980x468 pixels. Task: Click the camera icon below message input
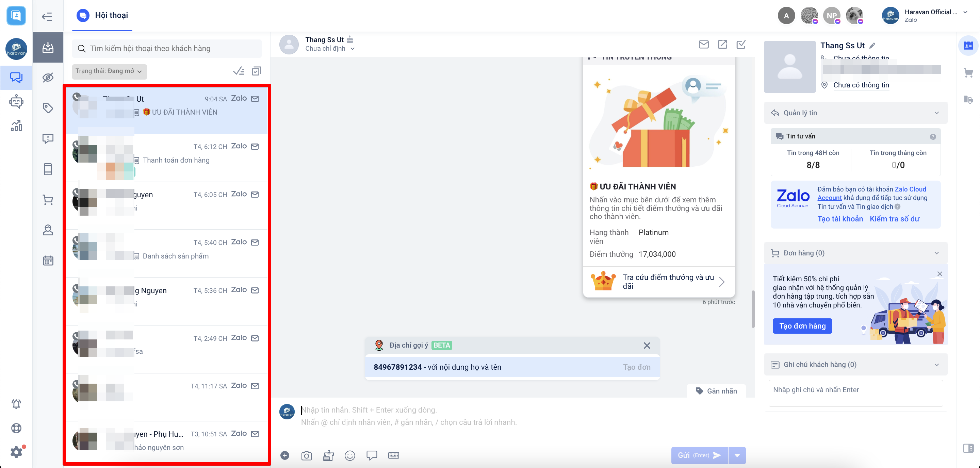point(306,455)
